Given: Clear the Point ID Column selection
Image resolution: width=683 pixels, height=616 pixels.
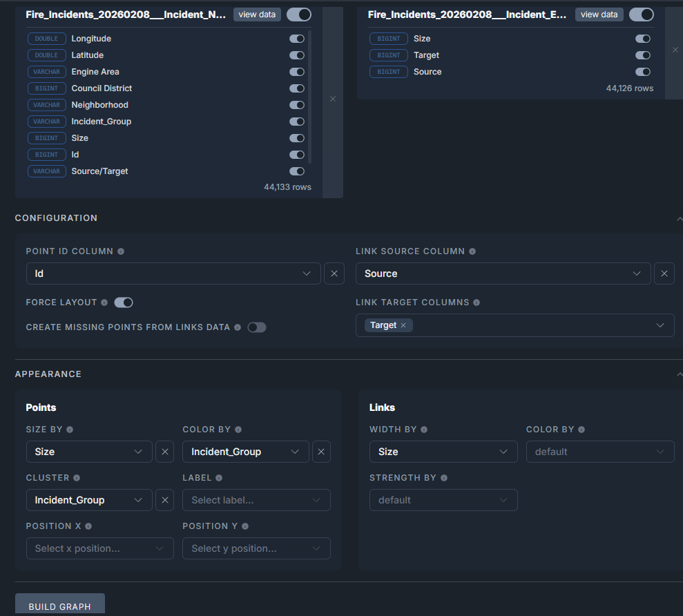Looking at the screenshot, I should (x=334, y=273).
